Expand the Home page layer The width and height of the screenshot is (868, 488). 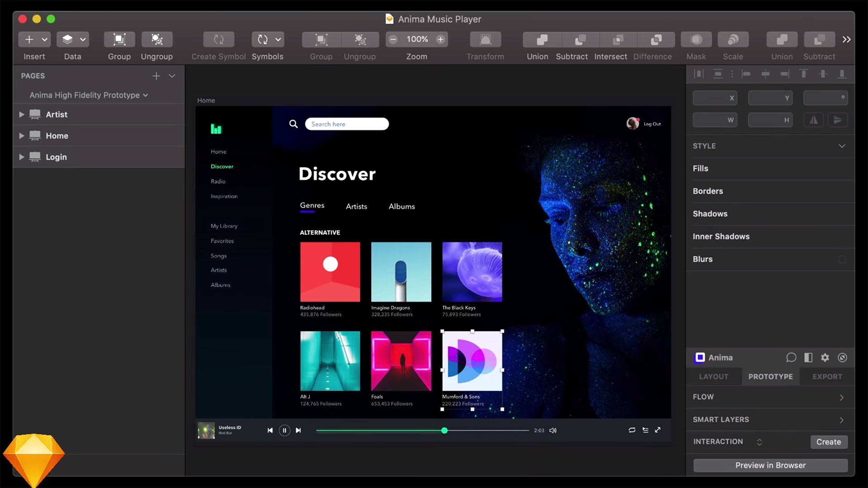click(21, 136)
